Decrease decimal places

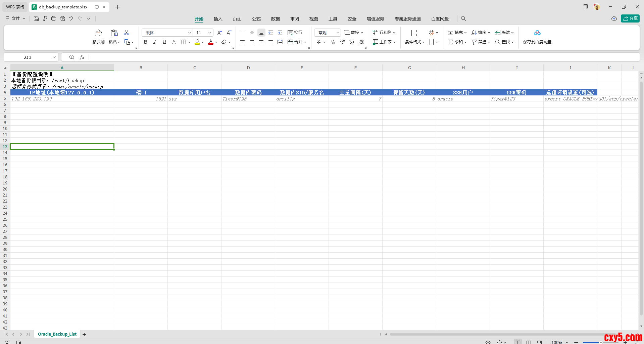pyautogui.click(x=361, y=42)
